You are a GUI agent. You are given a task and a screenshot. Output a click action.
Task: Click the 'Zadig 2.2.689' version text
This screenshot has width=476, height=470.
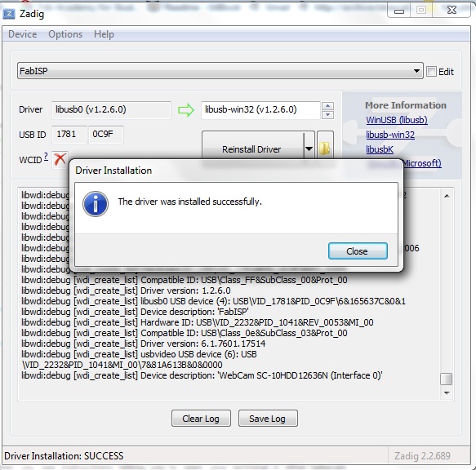click(x=422, y=456)
